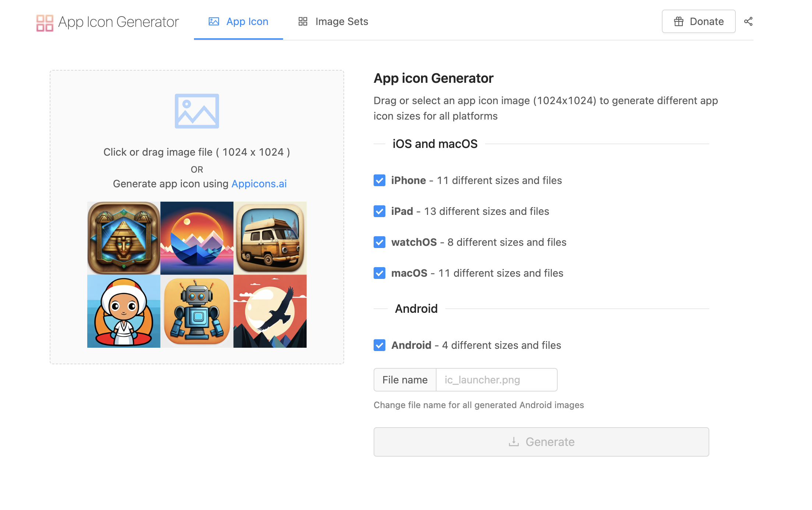812x510 pixels.
Task: Toggle the Android checkbox
Action: (379, 345)
